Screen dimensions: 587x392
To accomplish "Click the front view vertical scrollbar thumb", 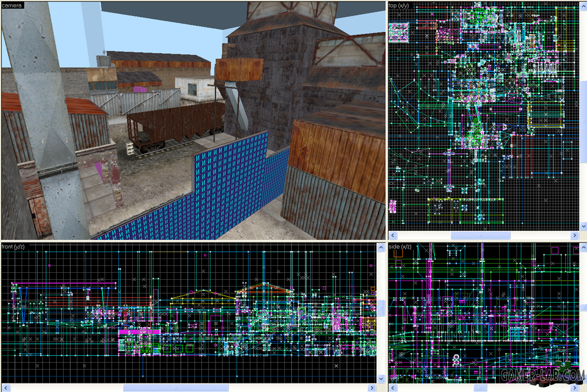I will click(381, 308).
